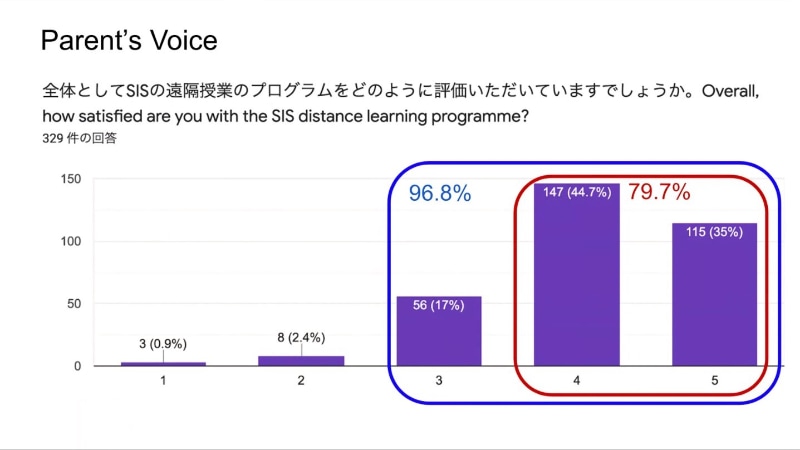Viewport: 800px width, 450px height.
Task: Click the "3 (0.9%)" data label
Action: pyautogui.click(x=163, y=344)
